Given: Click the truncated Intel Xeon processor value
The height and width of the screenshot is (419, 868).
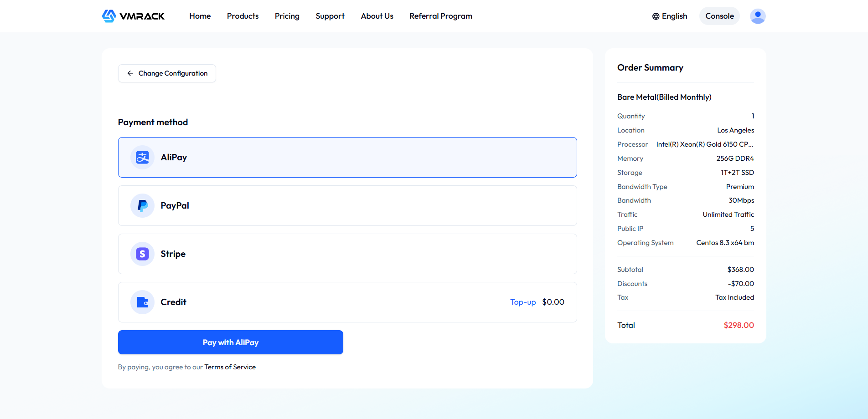Looking at the screenshot, I should pyautogui.click(x=705, y=144).
